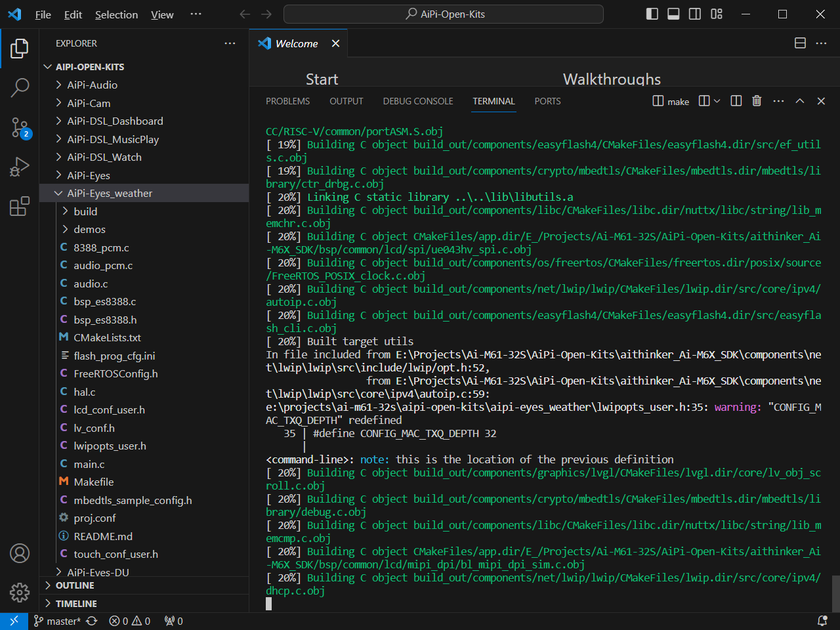
Task: Switch to the PORTS panel tab
Action: tap(547, 101)
